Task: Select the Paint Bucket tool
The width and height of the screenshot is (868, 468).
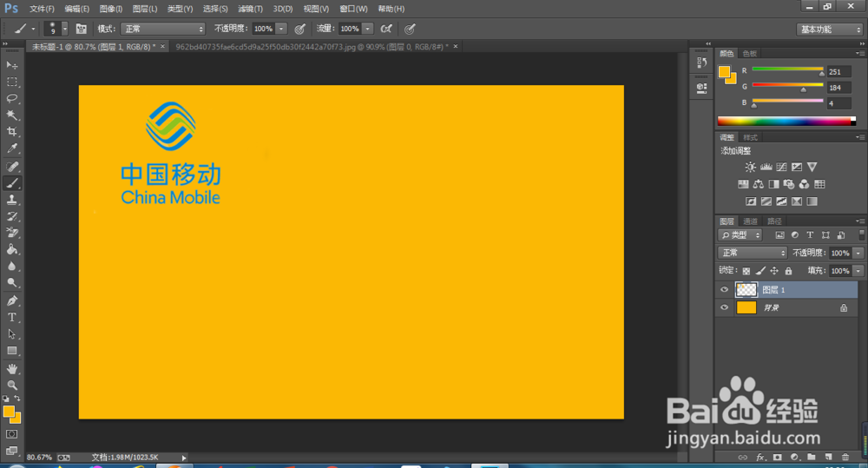Action: coord(11,249)
